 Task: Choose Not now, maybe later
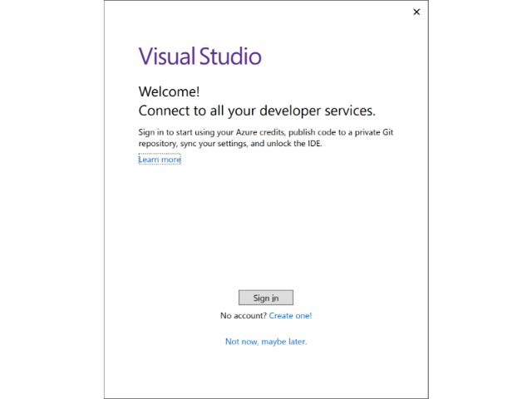tap(266, 342)
